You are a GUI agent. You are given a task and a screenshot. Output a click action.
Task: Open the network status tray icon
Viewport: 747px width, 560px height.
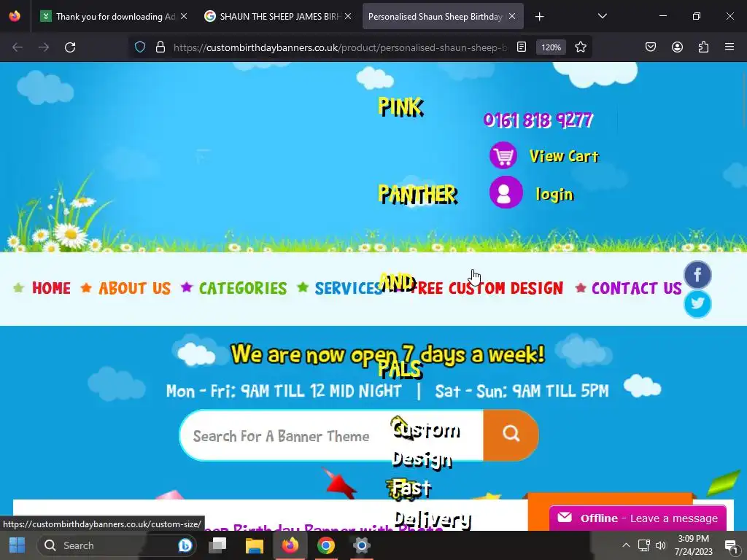coord(644,545)
